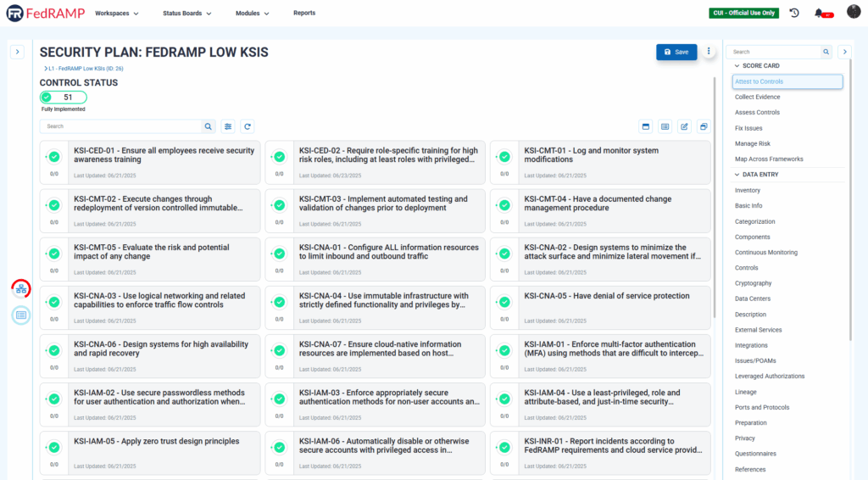Screen dimensions: 868x480
Task: Click the status check circle for KSI-CED-01
Action: click(x=54, y=157)
